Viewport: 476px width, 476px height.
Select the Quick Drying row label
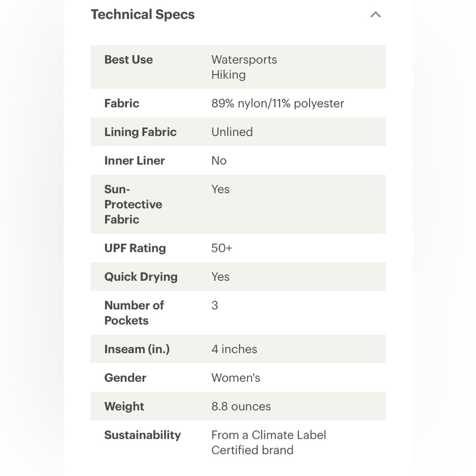[x=141, y=277]
